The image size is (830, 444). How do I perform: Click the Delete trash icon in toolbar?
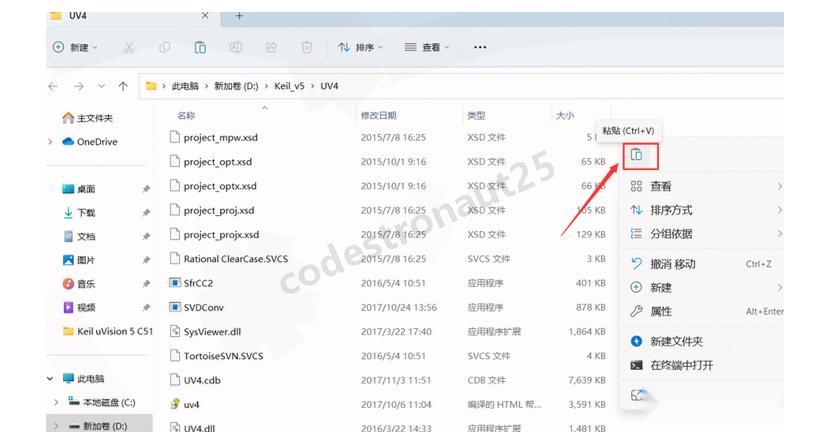[306, 48]
